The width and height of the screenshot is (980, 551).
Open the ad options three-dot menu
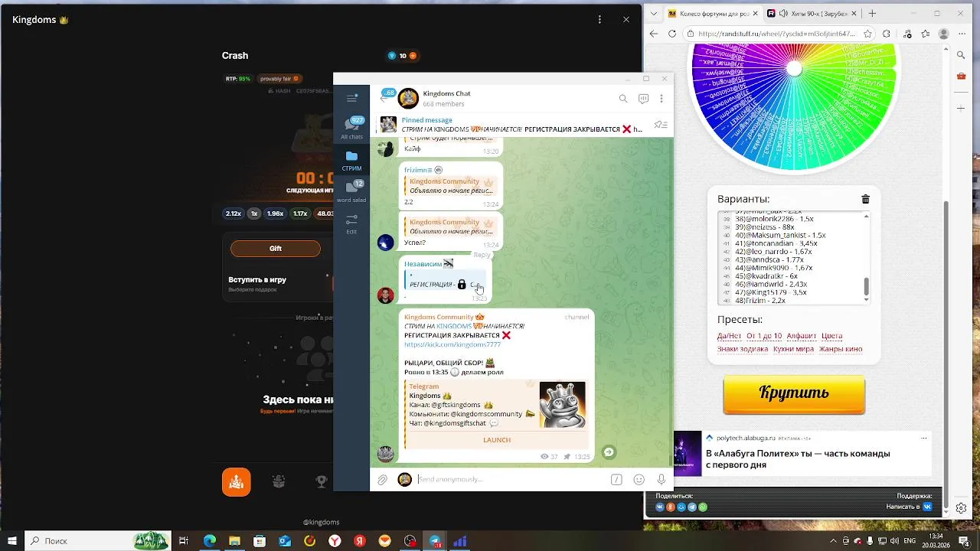[x=924, y=439]
